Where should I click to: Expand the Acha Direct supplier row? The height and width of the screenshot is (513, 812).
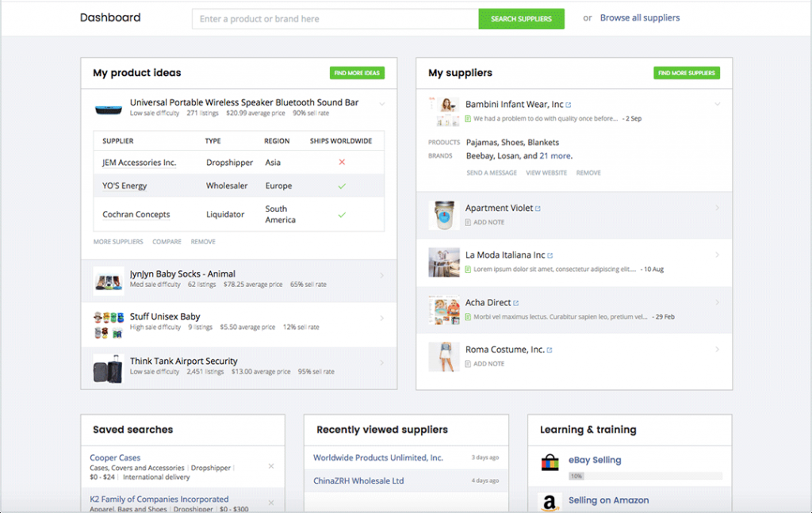[x=717, y=302]
